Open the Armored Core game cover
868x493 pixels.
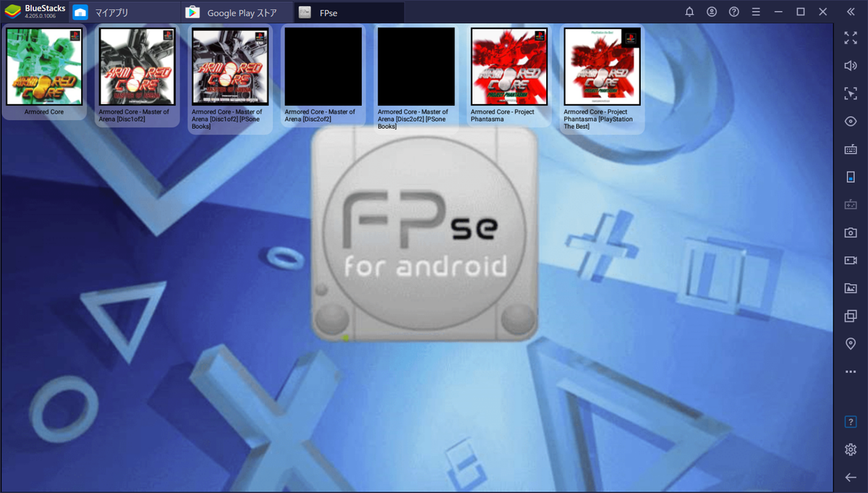[44, 67]
